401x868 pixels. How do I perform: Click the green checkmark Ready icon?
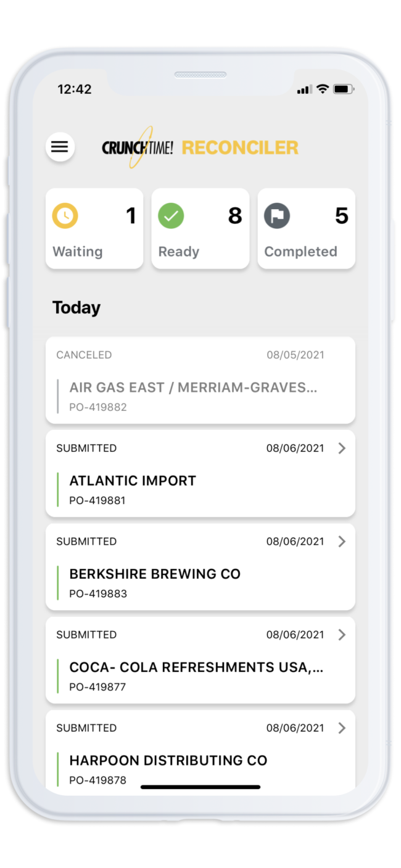pyautogui.click(x=171, y=216)
